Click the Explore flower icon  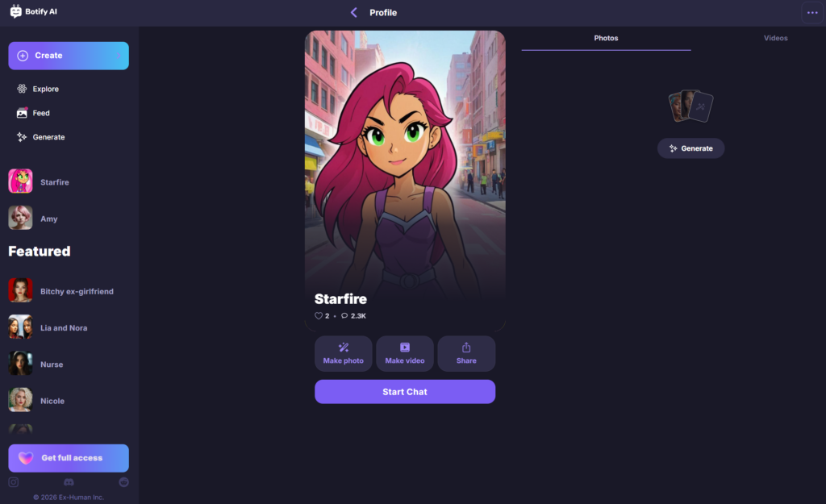pyautogui.click(x=22, y=89)
